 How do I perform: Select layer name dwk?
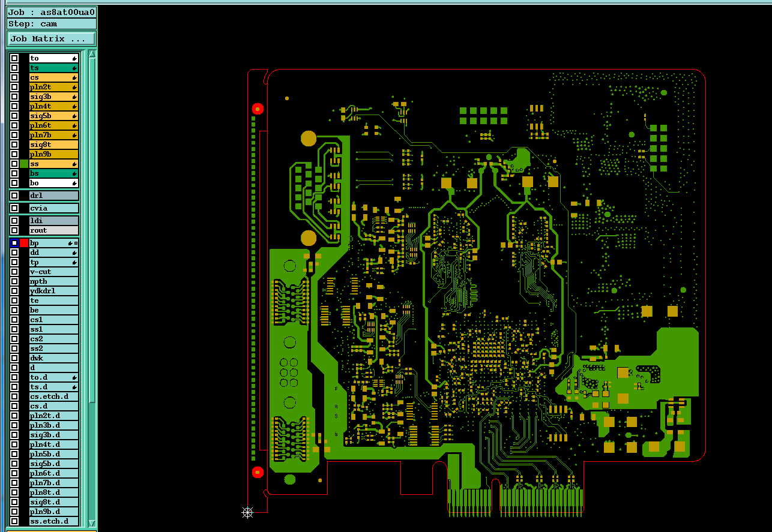tap(54, 358)
